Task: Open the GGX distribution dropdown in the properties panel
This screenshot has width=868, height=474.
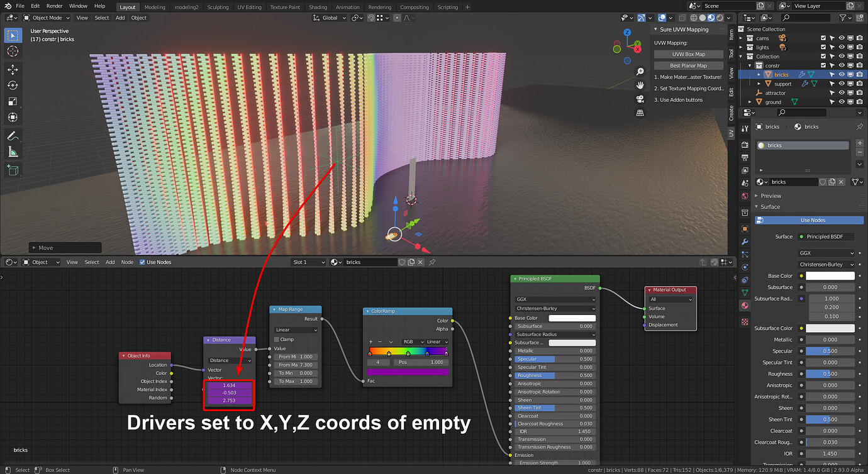Action: point(825,253)
